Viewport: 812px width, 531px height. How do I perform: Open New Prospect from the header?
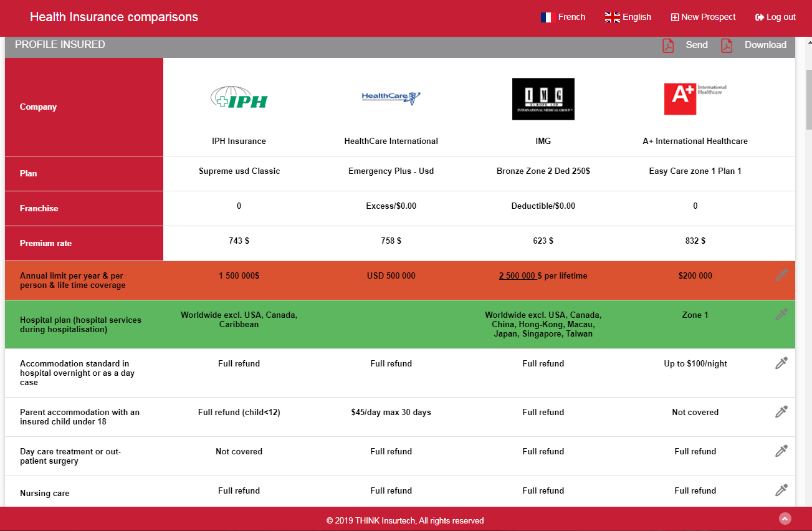point(703,17)
